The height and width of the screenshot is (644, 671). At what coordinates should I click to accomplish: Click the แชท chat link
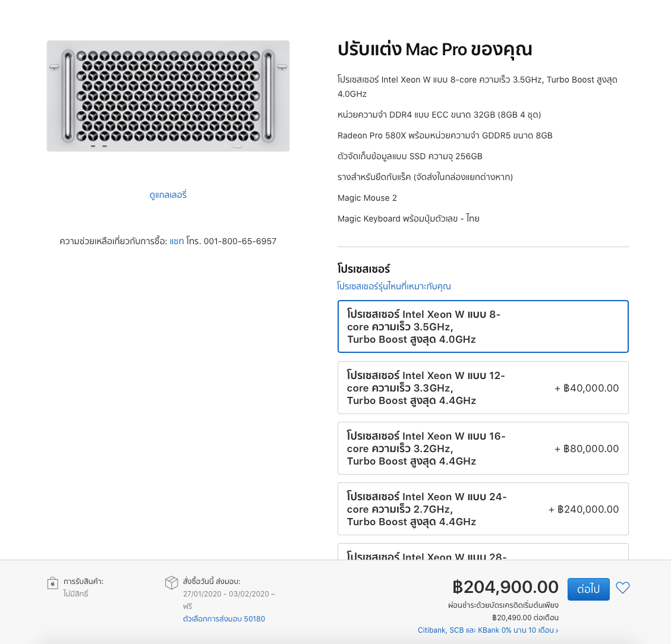pyautogui.click(x=177, y=241)
